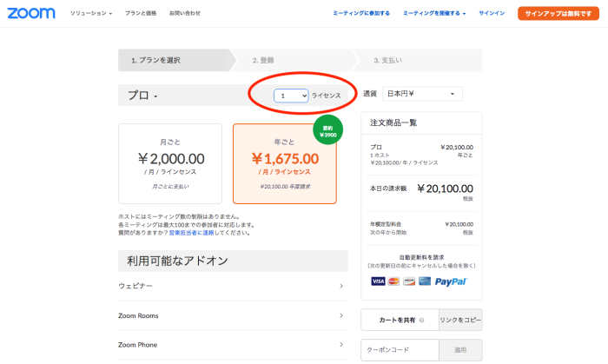Image resolution: width=608 pixels, height=364 pixels.
Task: Click the Visa card icon
Action: [x=378, y=281]
